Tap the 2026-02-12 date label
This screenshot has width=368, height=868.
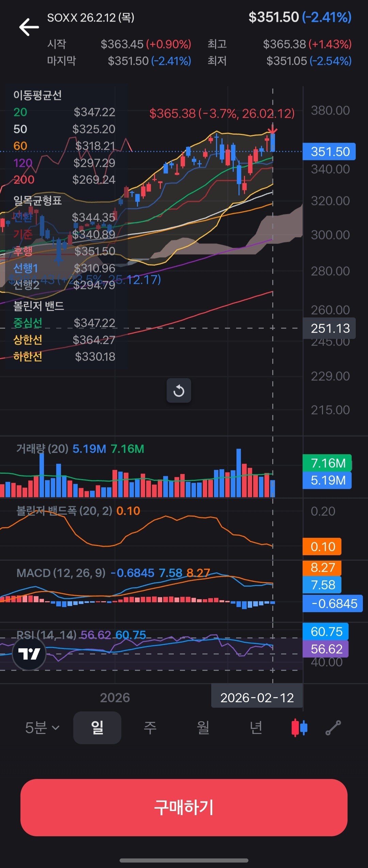pyautogui.click(x=257, y=697)
